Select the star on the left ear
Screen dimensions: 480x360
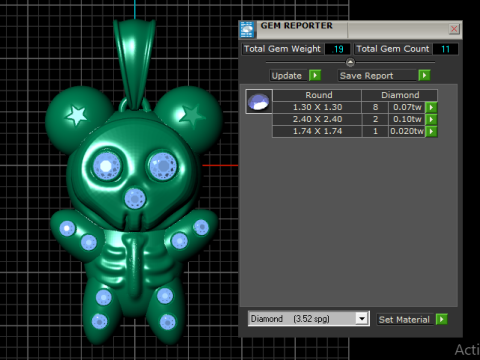(x=77, y=115)
